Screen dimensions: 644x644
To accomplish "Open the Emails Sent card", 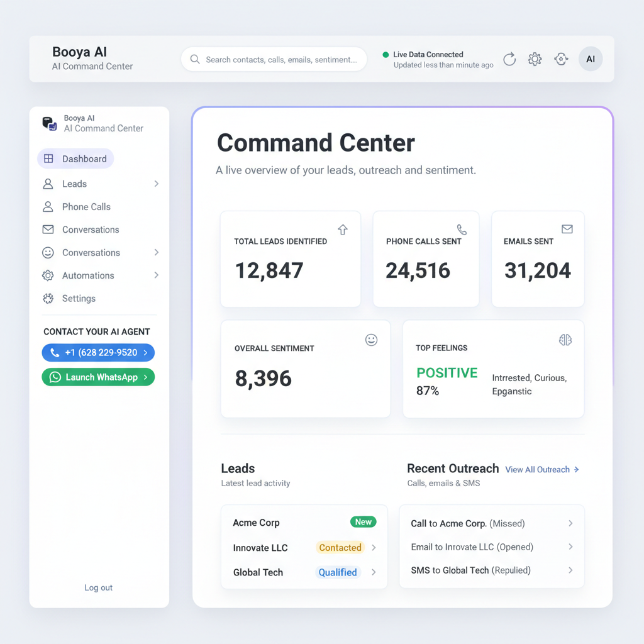I will [538, 258].
